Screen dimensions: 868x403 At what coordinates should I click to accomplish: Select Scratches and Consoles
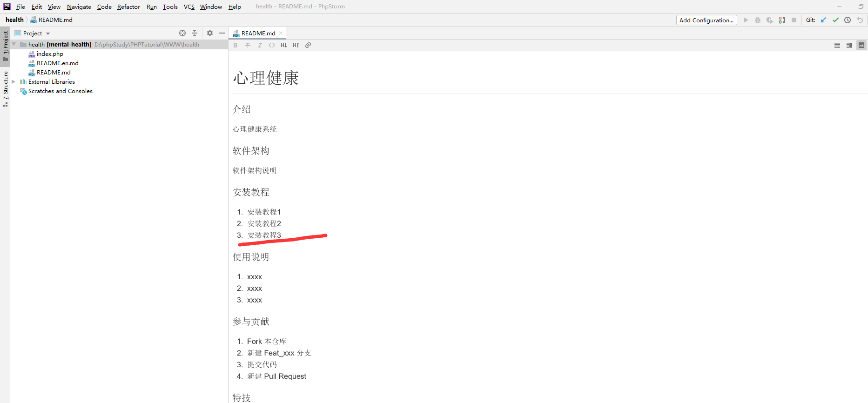click(x=61, y=91)
